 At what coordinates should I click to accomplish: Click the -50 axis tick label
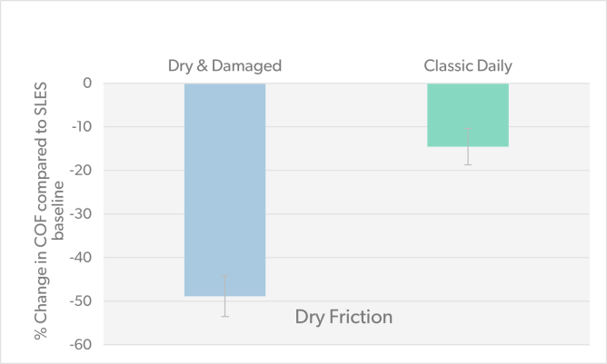(x=81, y=301)
